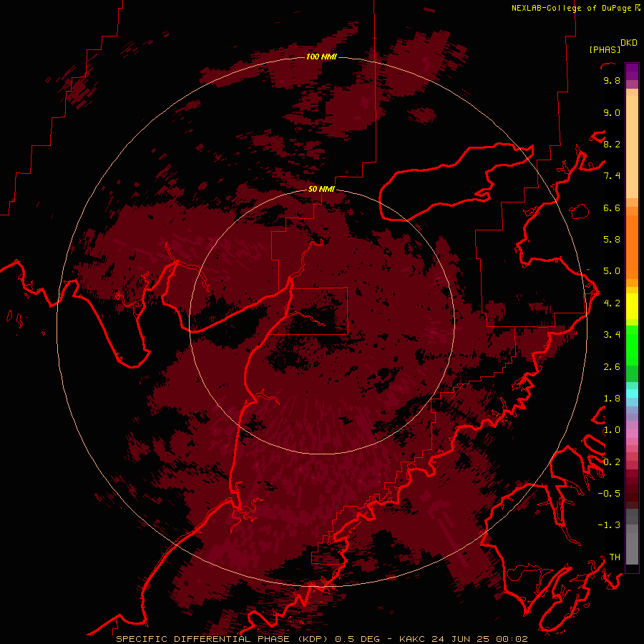
Task: Click the SPECIFIC DIFFERENTIAL PHASE (KDP) title text
Action: (222, 639)
